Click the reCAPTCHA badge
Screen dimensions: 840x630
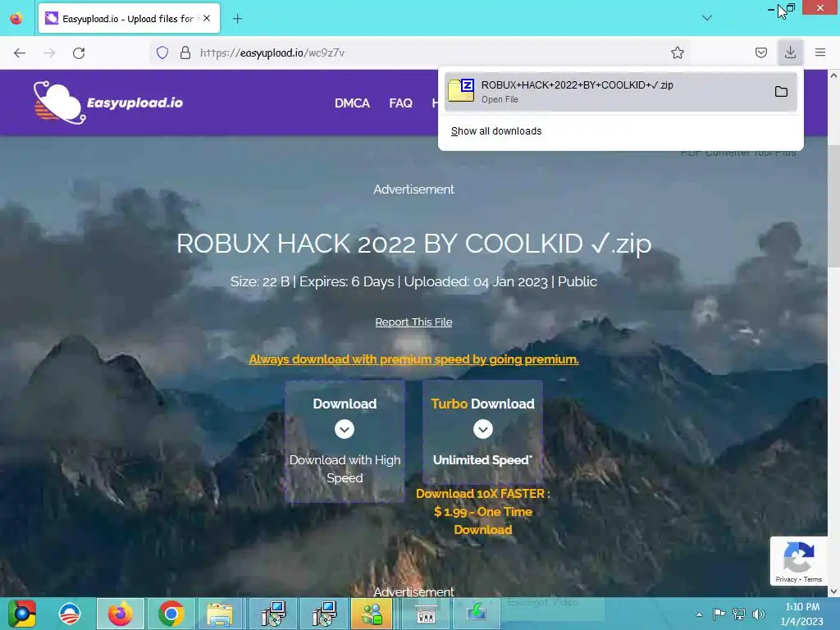click(799, 561)
